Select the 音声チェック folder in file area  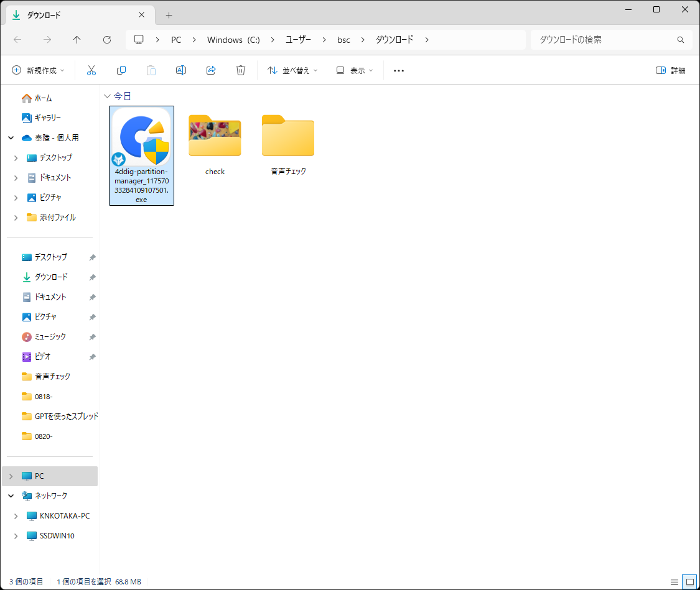288,144
